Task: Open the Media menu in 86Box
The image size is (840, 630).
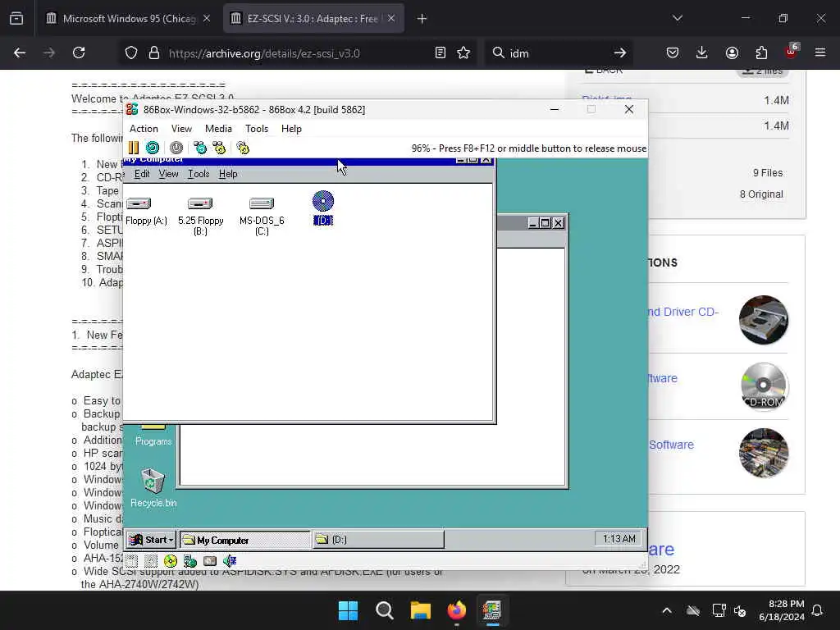Action: 218,129
